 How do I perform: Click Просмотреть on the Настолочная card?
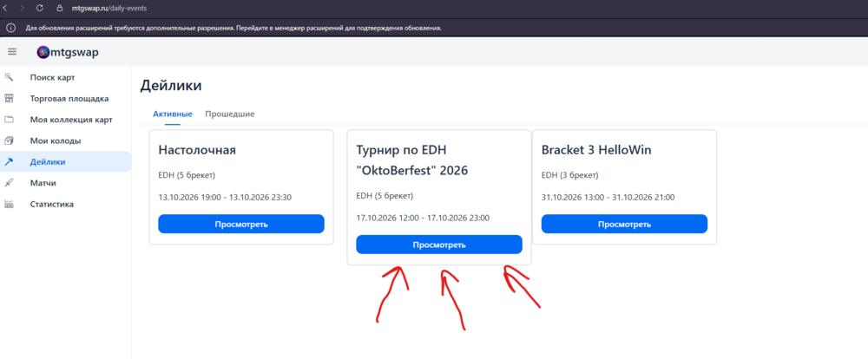tap(241, 224)
